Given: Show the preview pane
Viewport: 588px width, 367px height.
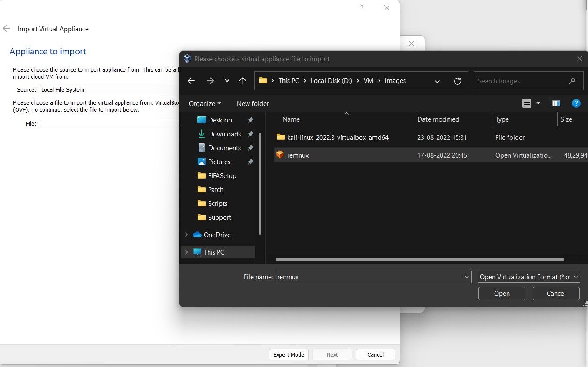Looking at the screenshot, I should (556, 103).
